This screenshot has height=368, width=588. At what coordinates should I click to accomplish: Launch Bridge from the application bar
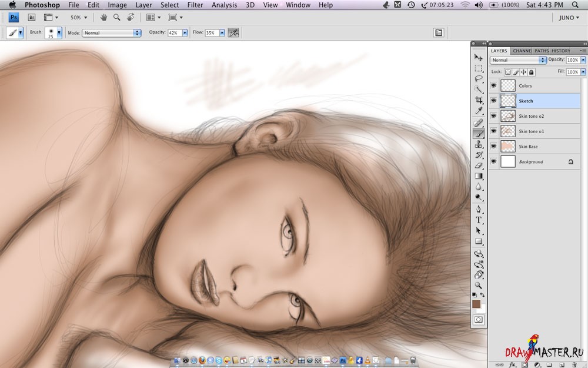(x=32, y=17)
